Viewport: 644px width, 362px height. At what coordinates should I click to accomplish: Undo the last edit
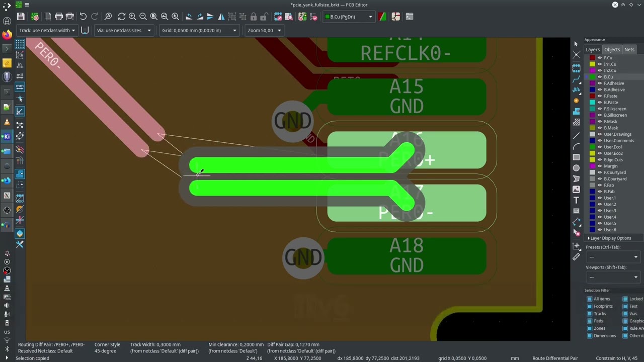(x=83, y=17)
